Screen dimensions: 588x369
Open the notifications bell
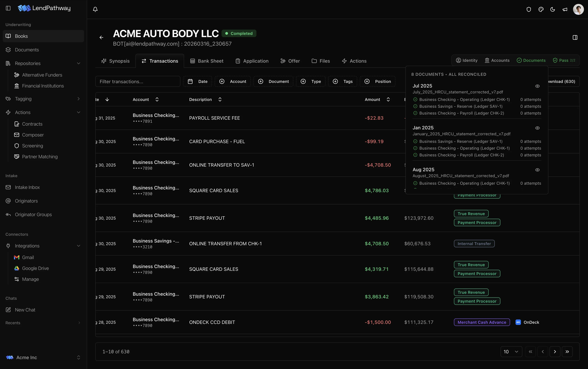95,9
